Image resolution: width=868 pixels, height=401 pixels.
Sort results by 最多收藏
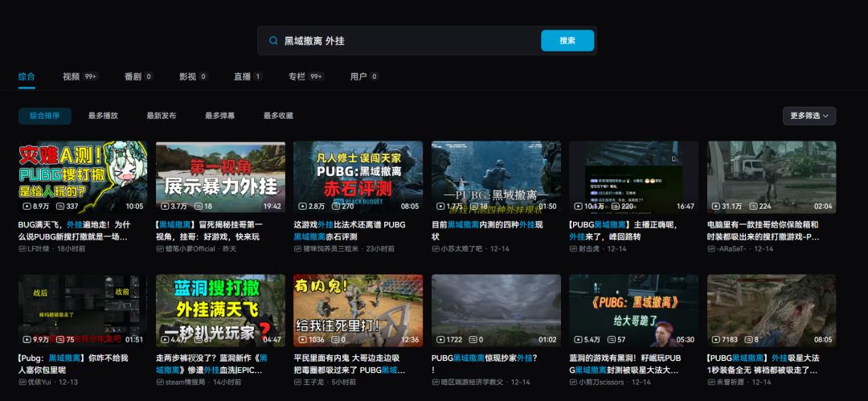[278, 116]
